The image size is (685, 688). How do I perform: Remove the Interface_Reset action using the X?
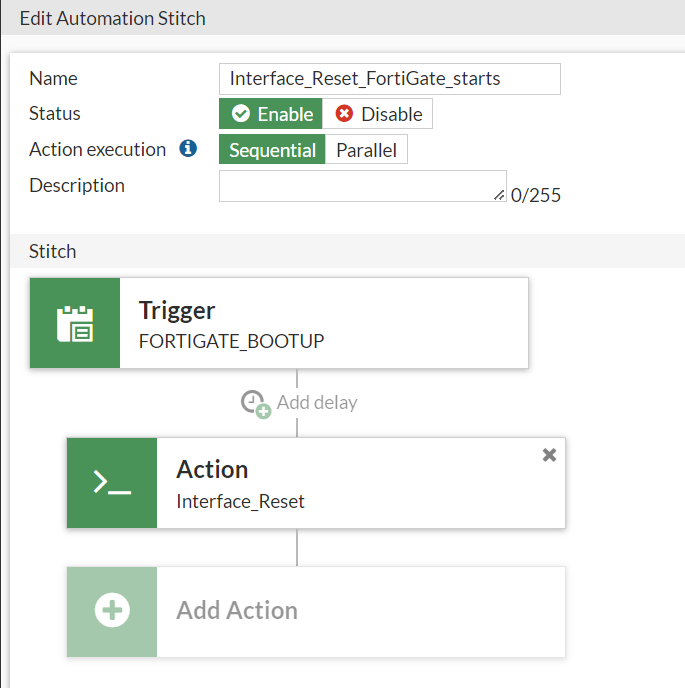549,455
